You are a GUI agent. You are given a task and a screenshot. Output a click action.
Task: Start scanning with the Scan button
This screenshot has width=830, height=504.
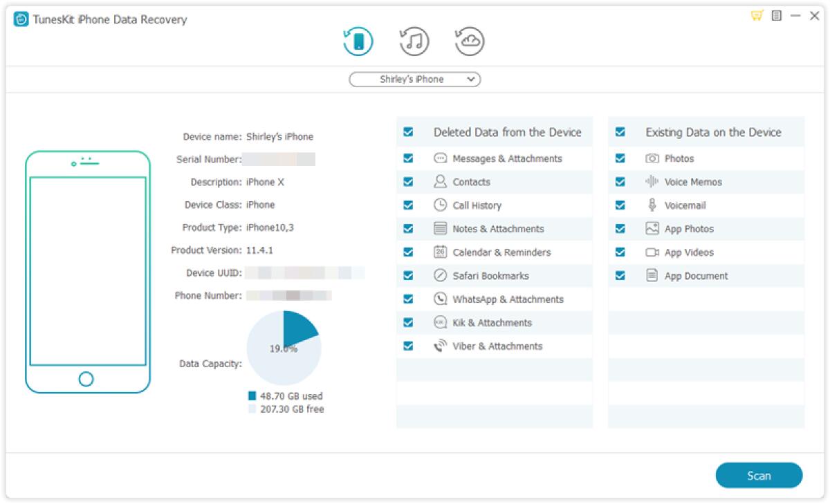(x=759, y=476)
